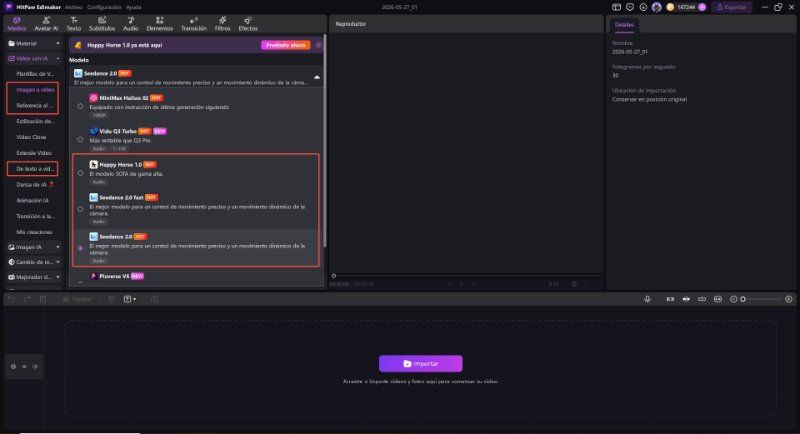Click the player progress bar handle
The height and width of the screenshot is (434, 800).
(334, 275)
